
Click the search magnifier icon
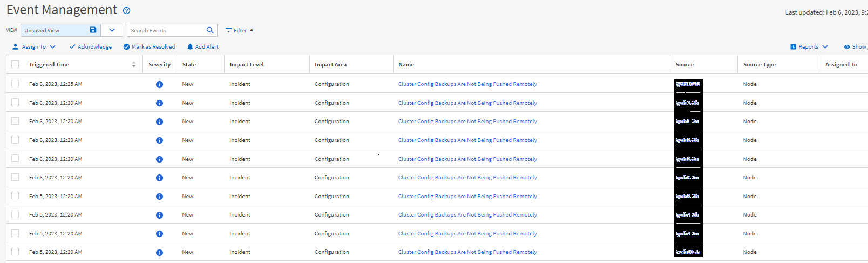[210, 30]
